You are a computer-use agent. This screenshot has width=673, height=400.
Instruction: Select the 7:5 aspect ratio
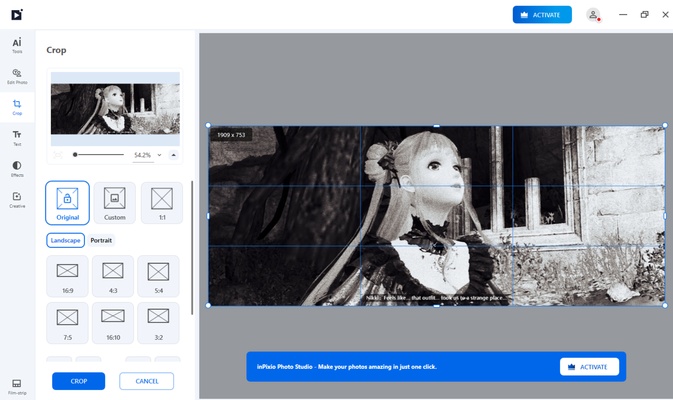click(x=67, y=323)
